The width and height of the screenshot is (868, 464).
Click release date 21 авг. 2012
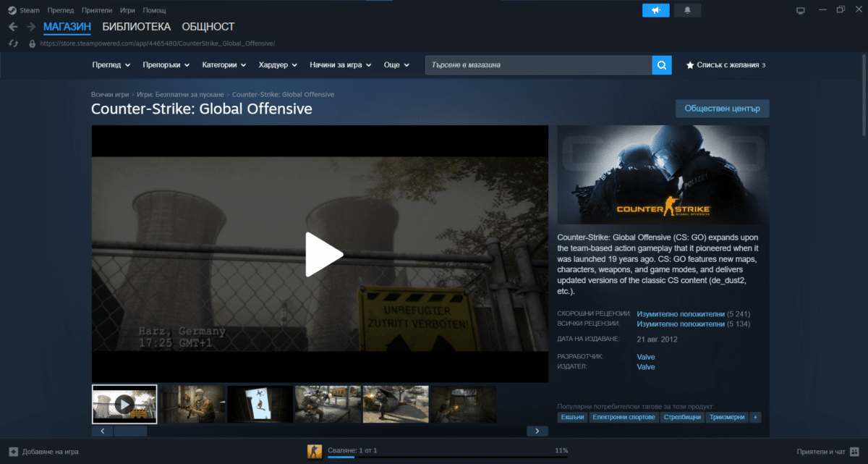tap(657, 339)
